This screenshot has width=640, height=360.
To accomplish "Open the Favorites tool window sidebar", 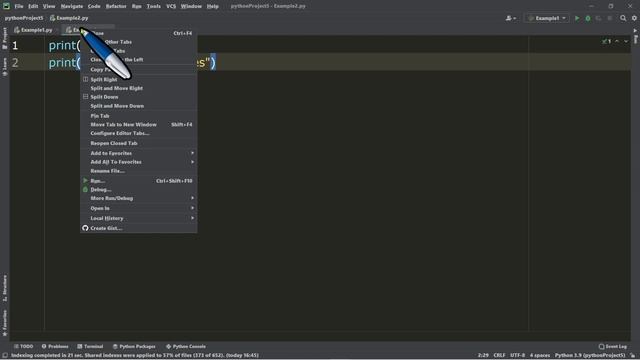I will tap(4, 323).
